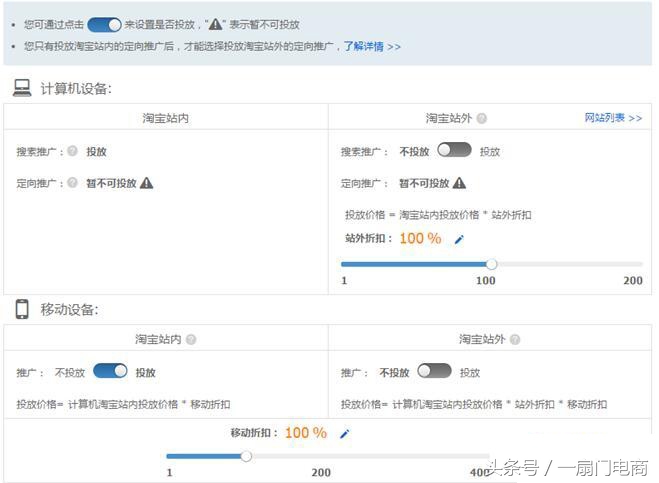Click warning icon after 暂不可投放 in 淘宝站内
659x483 pixels.
(x=146, y=183)
